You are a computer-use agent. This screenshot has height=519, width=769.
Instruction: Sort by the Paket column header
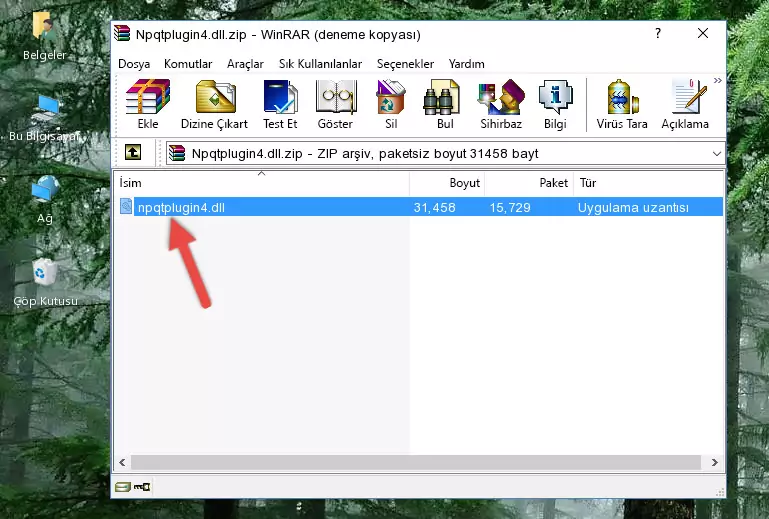tap(529, 182)
